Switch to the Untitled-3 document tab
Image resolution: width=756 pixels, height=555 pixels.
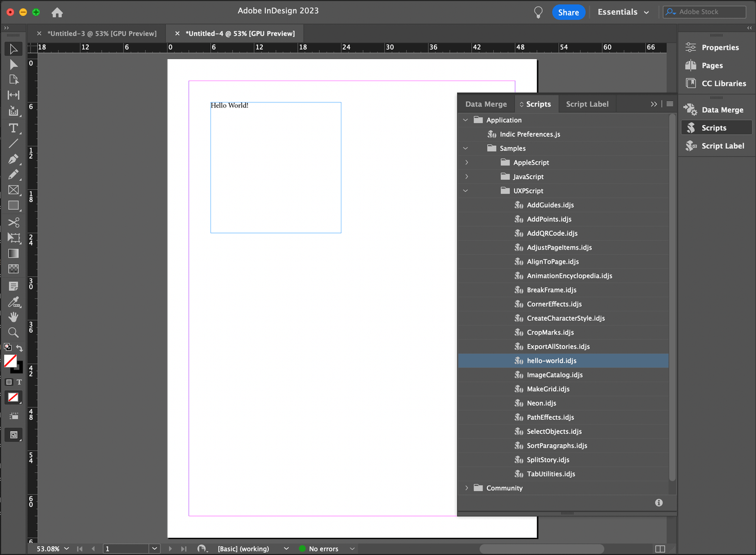(102, 34)
